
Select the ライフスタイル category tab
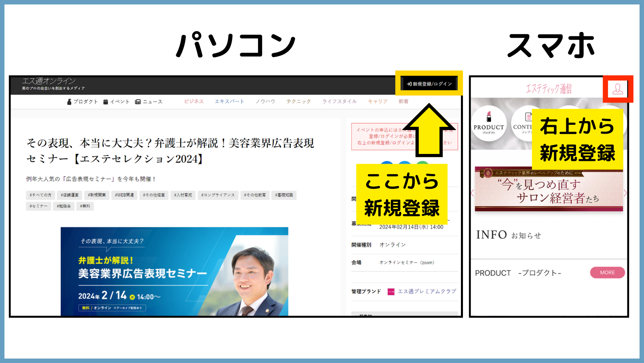pyautogui.click(x=339, y=101)
